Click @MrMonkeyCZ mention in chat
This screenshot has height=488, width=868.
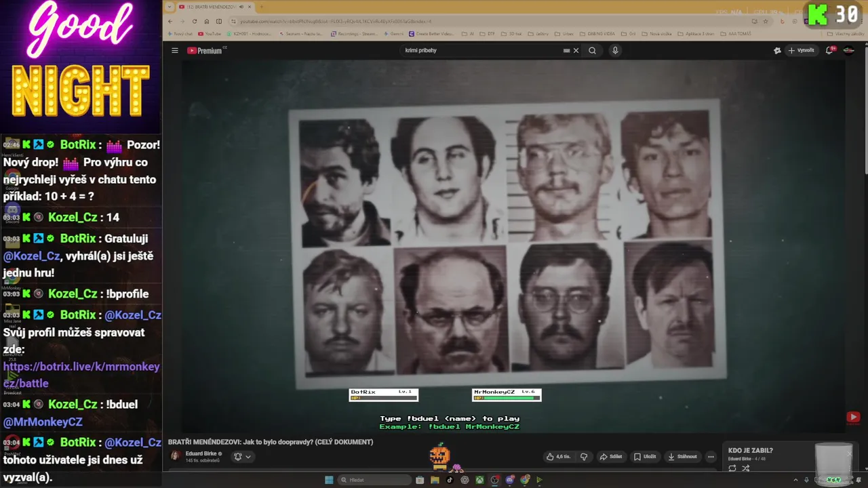(43, 422)
